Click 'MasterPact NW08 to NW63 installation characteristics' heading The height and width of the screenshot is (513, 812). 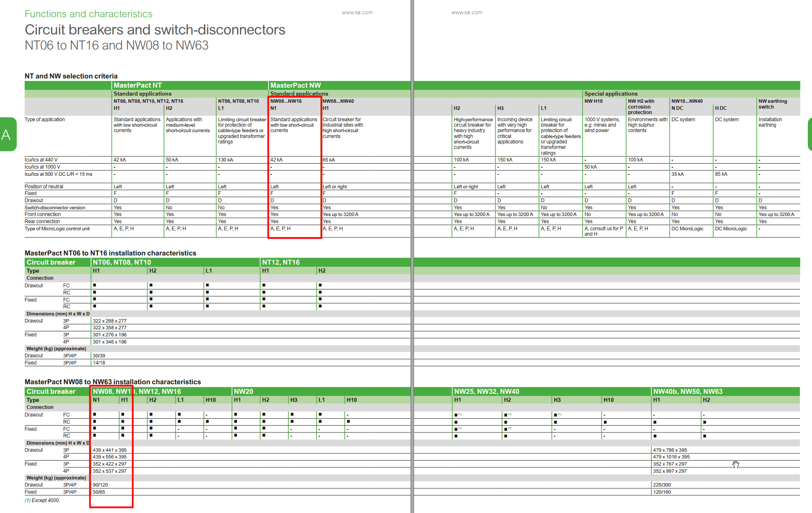click(x=113, y=382)
